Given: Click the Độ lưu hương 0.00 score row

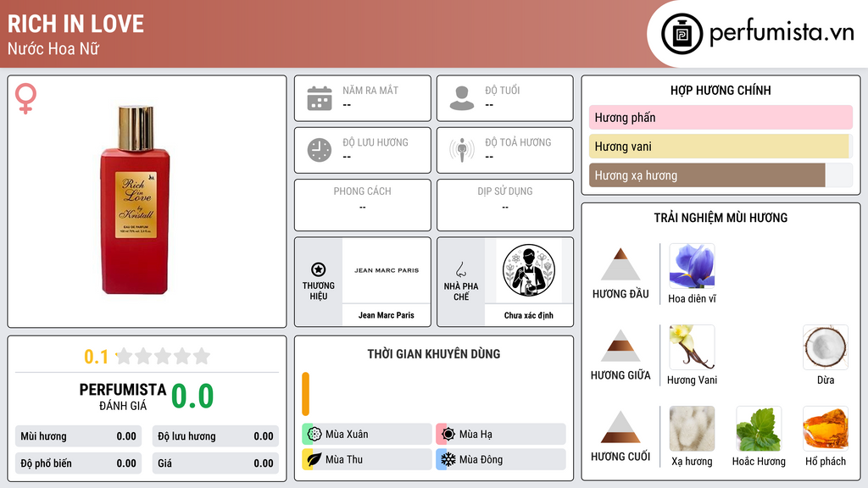Looking at the screenshot, I should pyautogui.click(x=215, y=436).
